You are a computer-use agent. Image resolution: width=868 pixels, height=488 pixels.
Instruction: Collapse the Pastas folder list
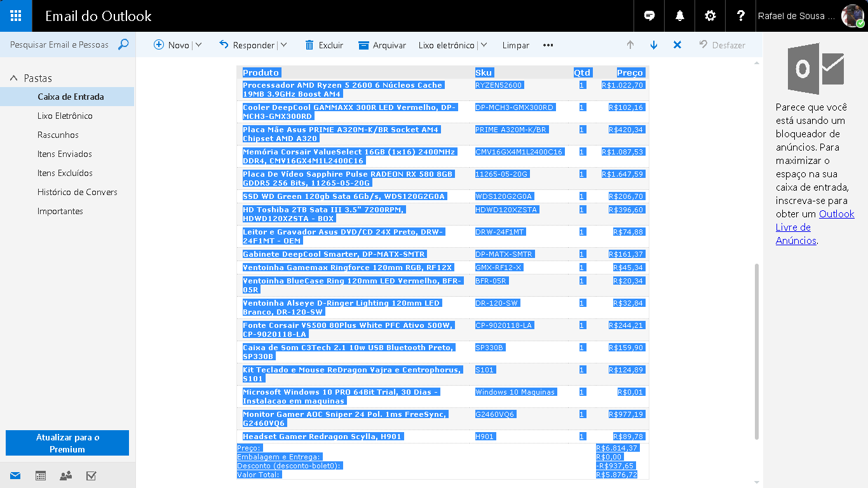pyautogui.click(x=13, y=78)
